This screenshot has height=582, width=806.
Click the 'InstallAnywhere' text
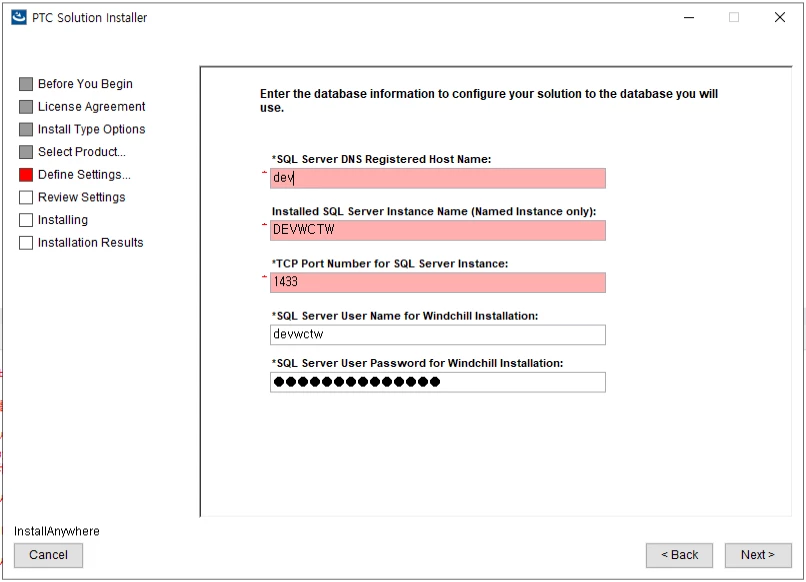57,531
